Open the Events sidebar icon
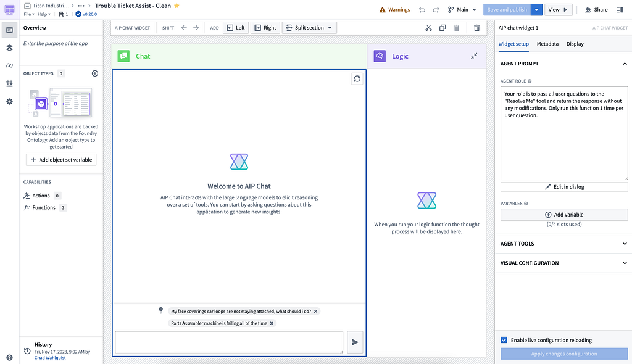The width and height of the screenshot is (632, 364). [x=9, y=83]
